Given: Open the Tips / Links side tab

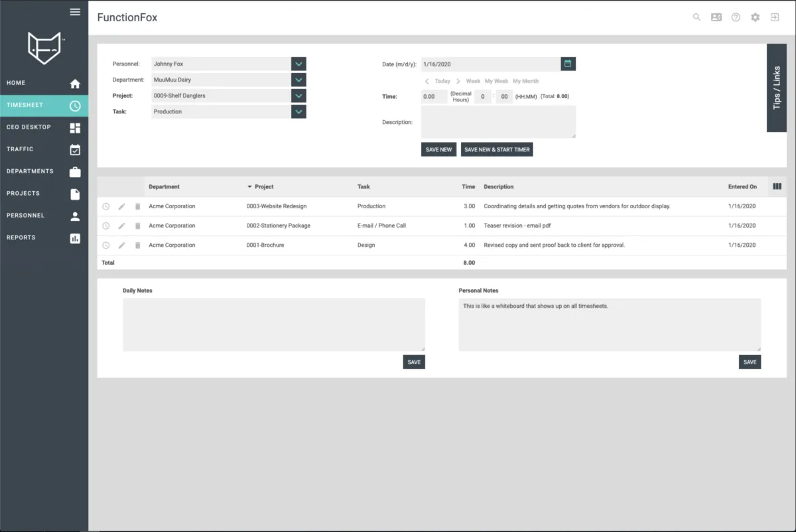Looking at the screenshot, I should pos(777,88).
